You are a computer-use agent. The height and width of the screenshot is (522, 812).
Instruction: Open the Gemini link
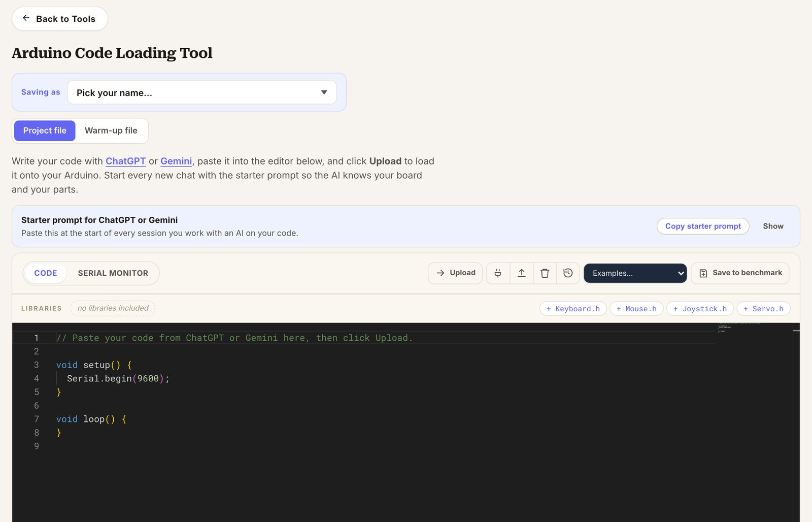176,161
